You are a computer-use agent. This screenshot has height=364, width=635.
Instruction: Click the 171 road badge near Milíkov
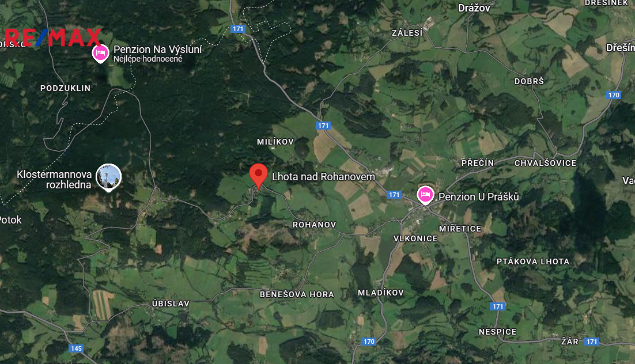[x=323, y=126]
